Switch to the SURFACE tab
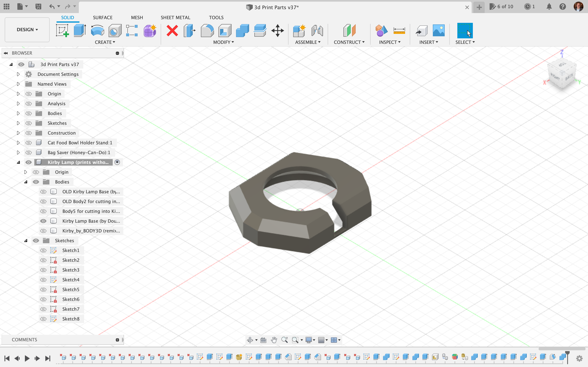This screenshot has width=588, height=367. pyautogui.click(x=102, y=18)
